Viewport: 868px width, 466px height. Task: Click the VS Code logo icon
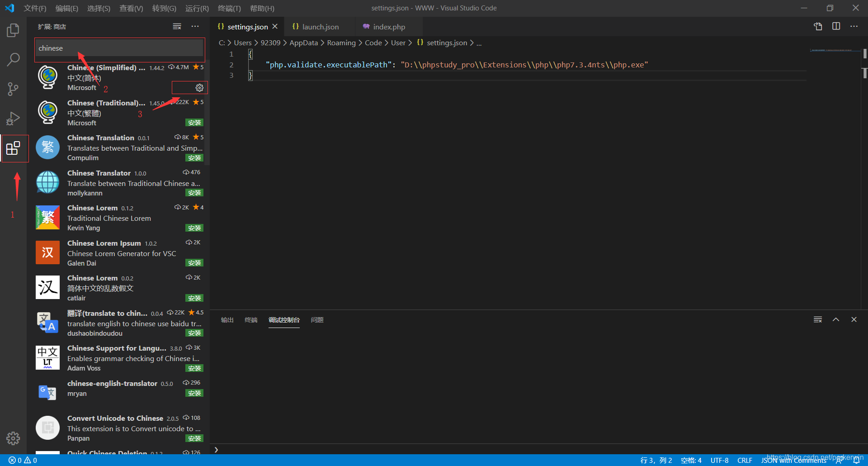click(x=9, y=8)
